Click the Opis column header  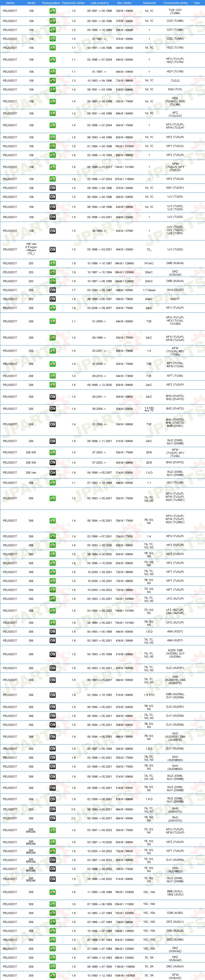[x=197, y=3]
